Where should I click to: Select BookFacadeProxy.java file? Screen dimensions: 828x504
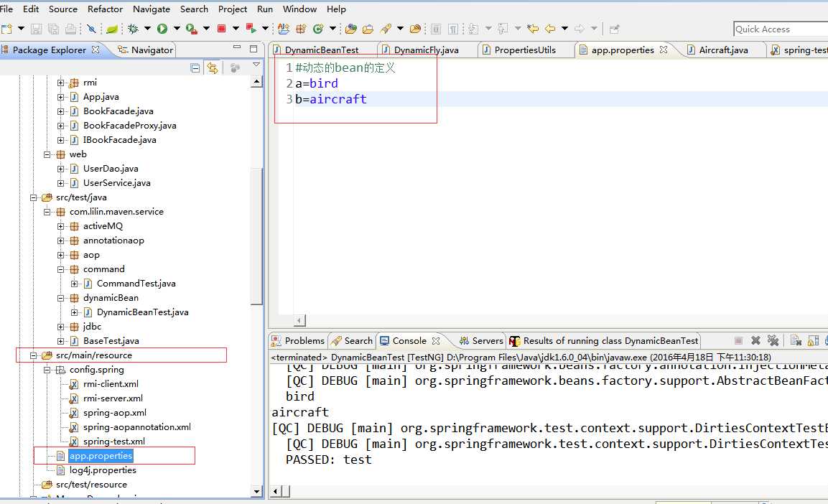[129, 125]
